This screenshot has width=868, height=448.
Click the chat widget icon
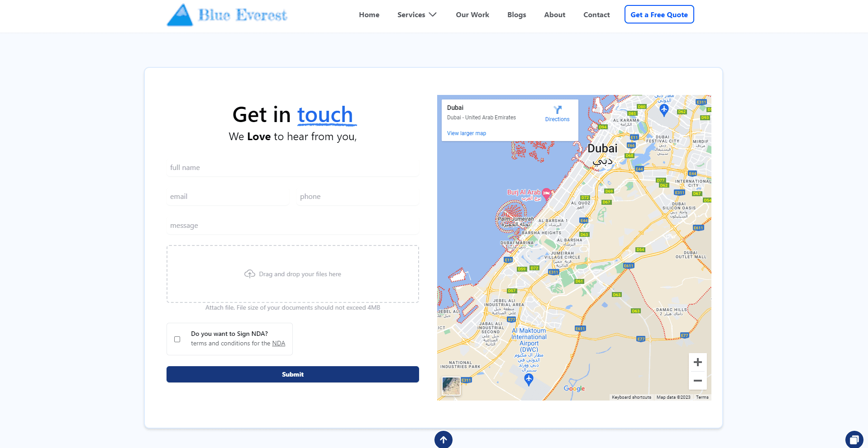(854, 439)
